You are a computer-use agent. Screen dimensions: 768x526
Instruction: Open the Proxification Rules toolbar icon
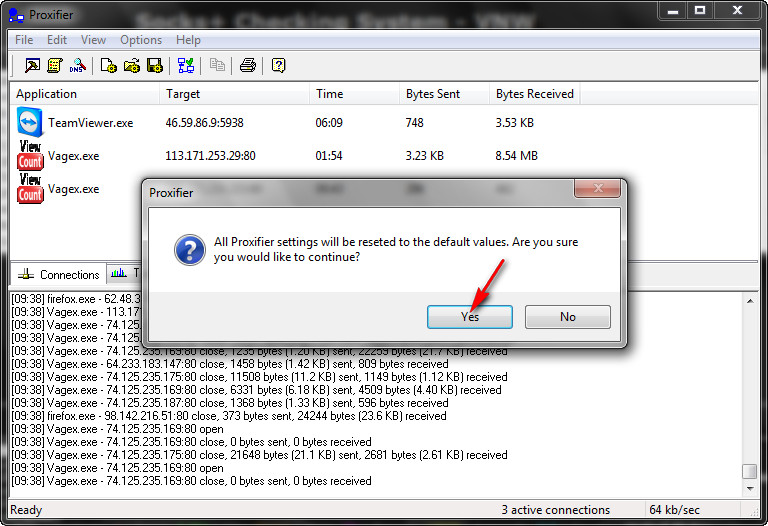click(x=55, y=65)
